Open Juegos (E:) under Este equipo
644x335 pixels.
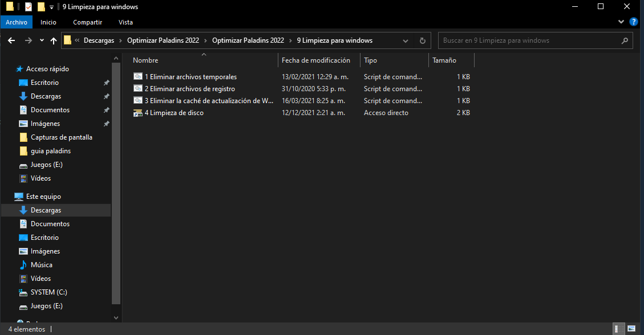46,306
